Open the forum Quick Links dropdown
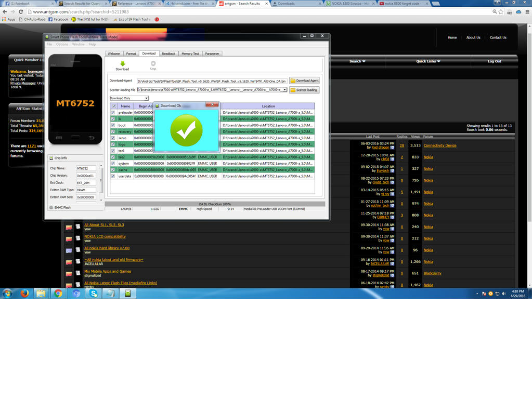Viewport: 532px width, 399px height. 428,61
